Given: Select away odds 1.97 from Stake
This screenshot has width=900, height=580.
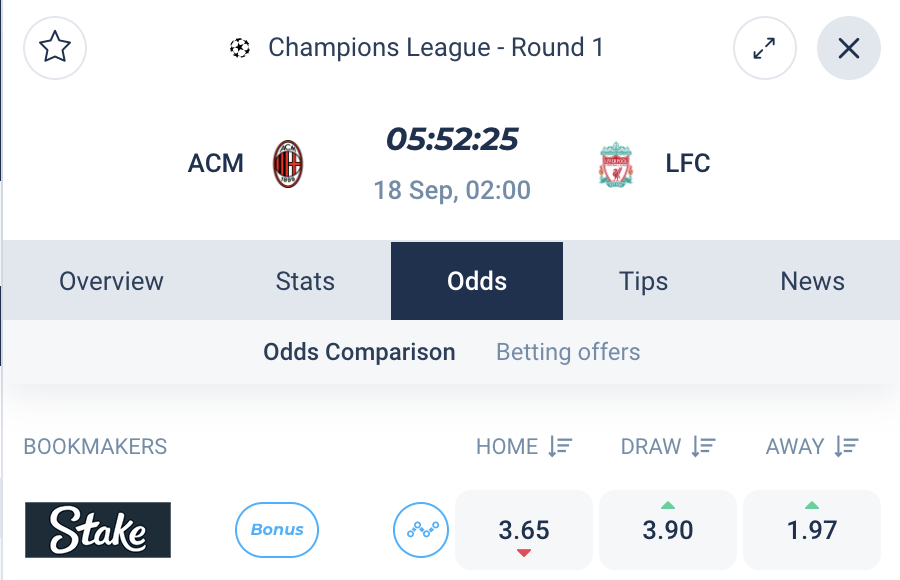Looking at the screenshot, I should (x=812, y=529).
